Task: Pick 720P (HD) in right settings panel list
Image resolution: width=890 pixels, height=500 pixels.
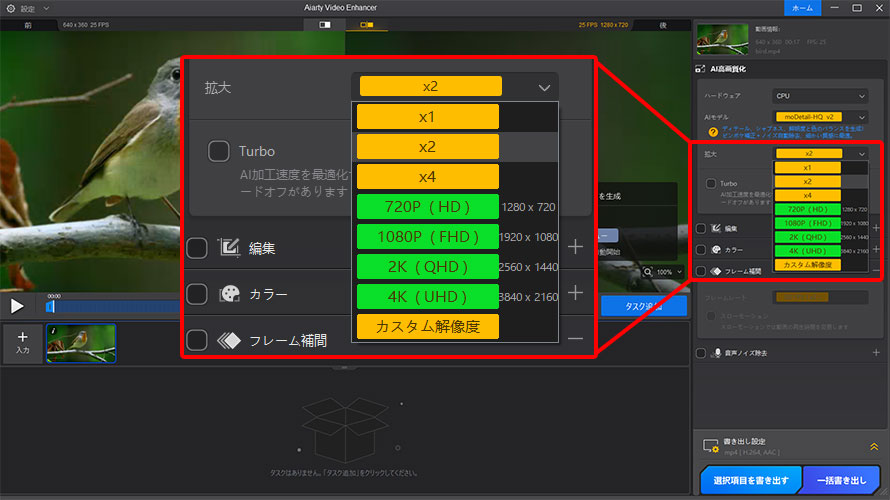Action: (x=807, y=209)
